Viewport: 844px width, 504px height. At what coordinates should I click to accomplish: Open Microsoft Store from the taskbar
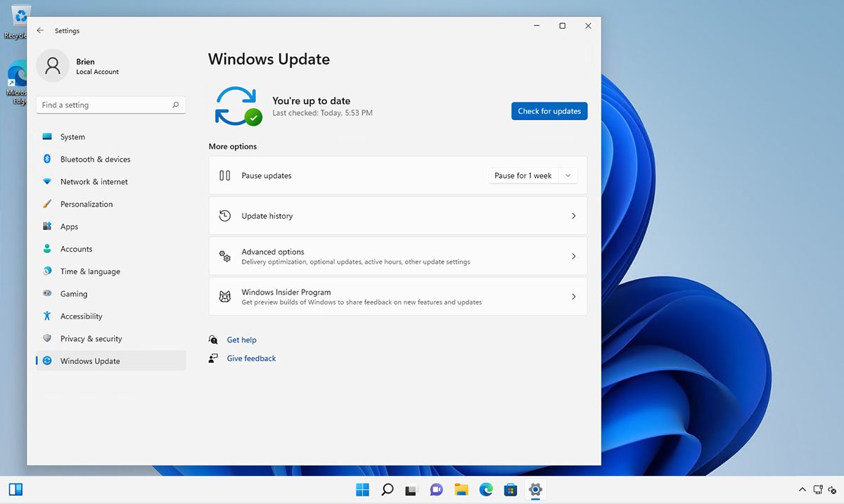[510, 489]
